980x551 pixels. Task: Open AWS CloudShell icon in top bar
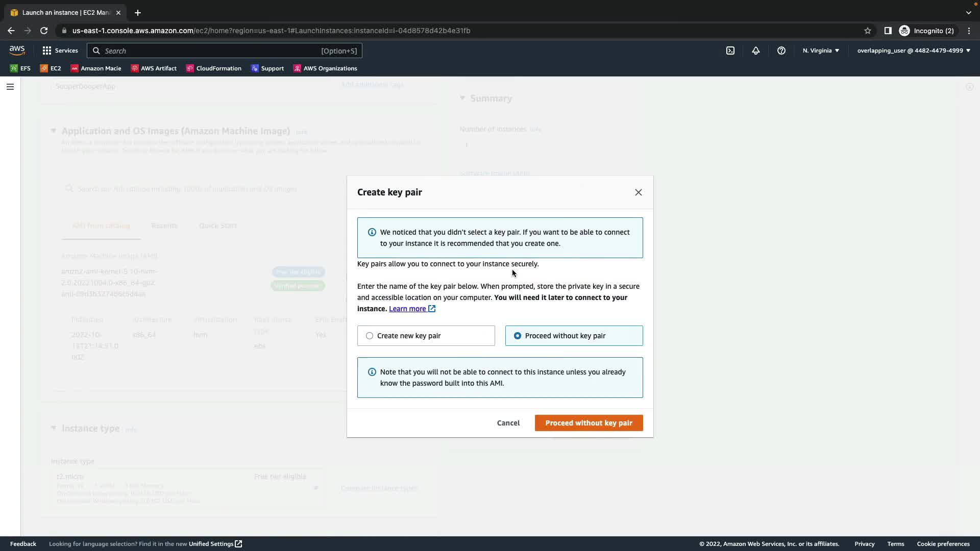click(730, 51)
